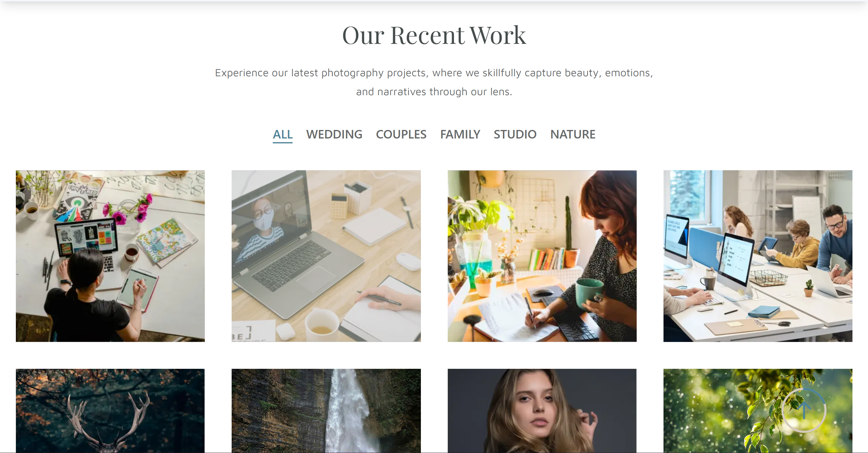
Task: Show FAMILY category photos
Action: [x=460, y=134]
